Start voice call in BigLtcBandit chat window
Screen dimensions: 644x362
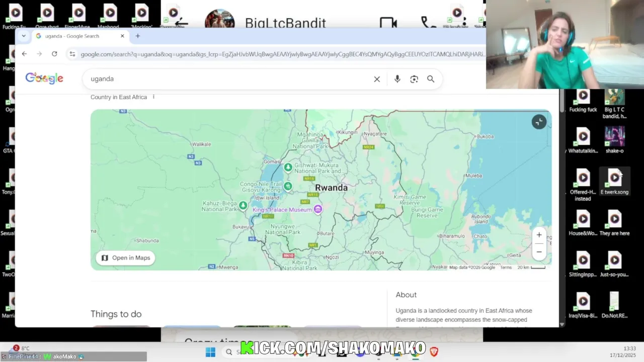[428, 23]
